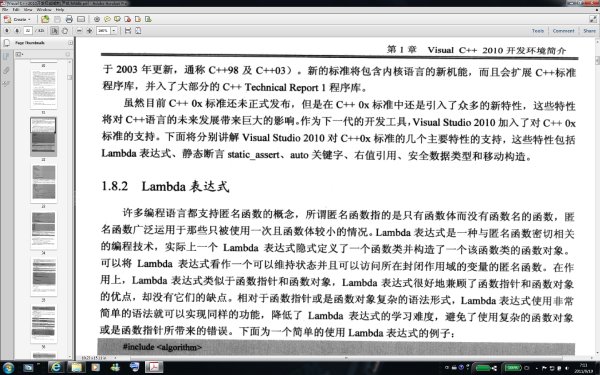Viewport: 600px width, 375px height.
Task: Open the Bookmarks navigation panel icon
Action: coord(6,57)
